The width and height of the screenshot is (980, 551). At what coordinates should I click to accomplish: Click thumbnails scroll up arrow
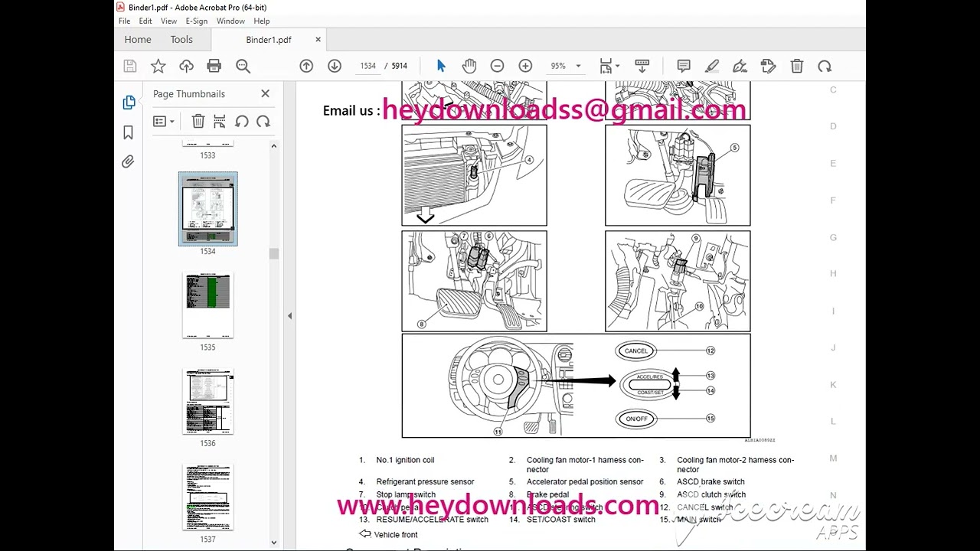tap(273, 145)
